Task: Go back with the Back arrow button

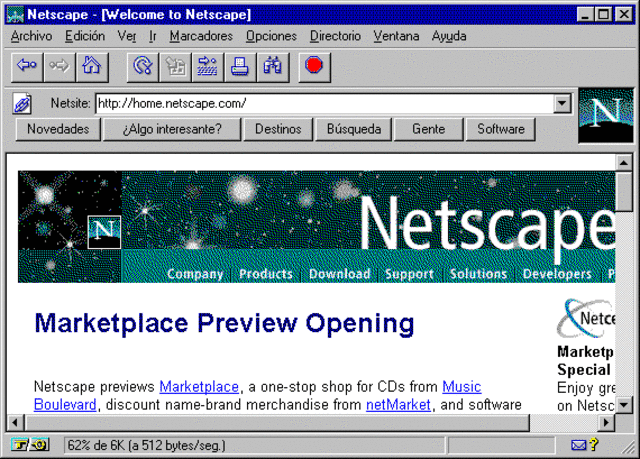Action: click(x=27, y=67)
